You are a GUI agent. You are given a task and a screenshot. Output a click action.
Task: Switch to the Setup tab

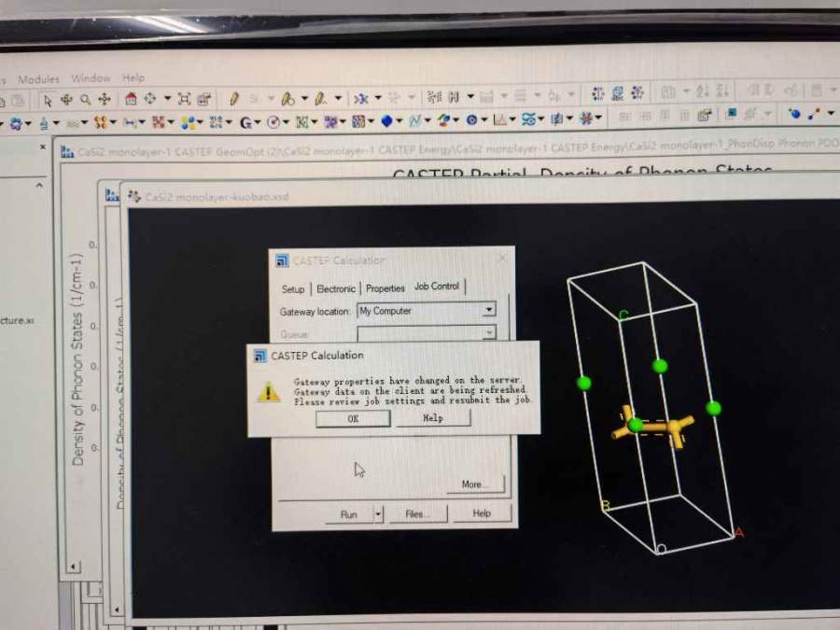click(x=293, y=289)
